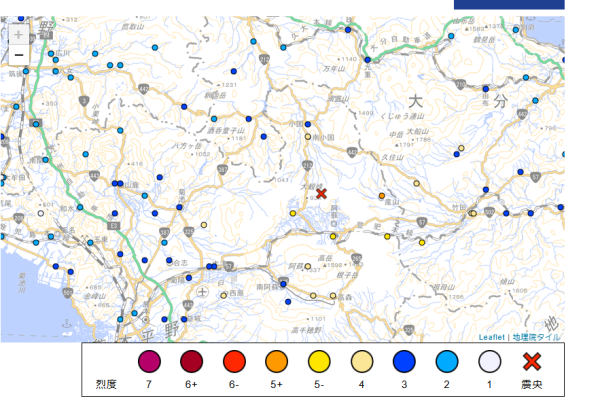
Task: Click the route 325 shield near 菊池
Action: point(189,232)
